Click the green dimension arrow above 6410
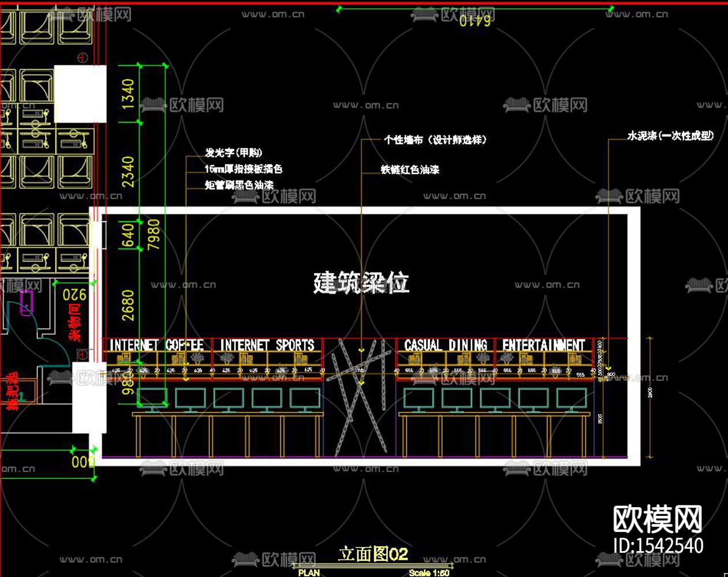This screenshot has height=577, width=728. pos(338,8)
